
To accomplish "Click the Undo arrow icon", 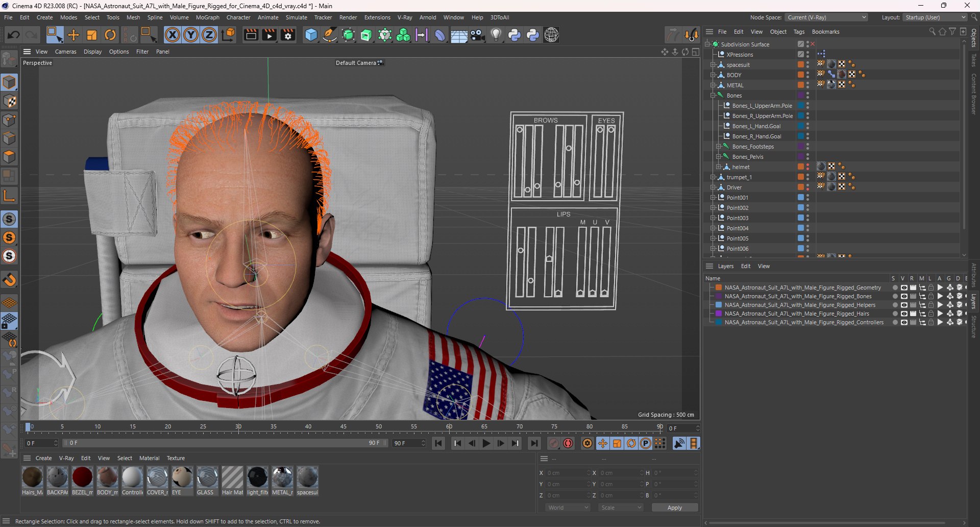I will coord(14,35).
